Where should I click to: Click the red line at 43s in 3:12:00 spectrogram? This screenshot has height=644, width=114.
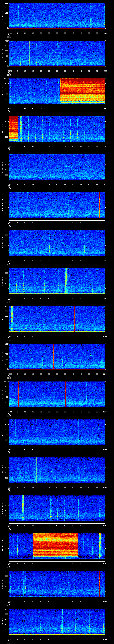79,432
